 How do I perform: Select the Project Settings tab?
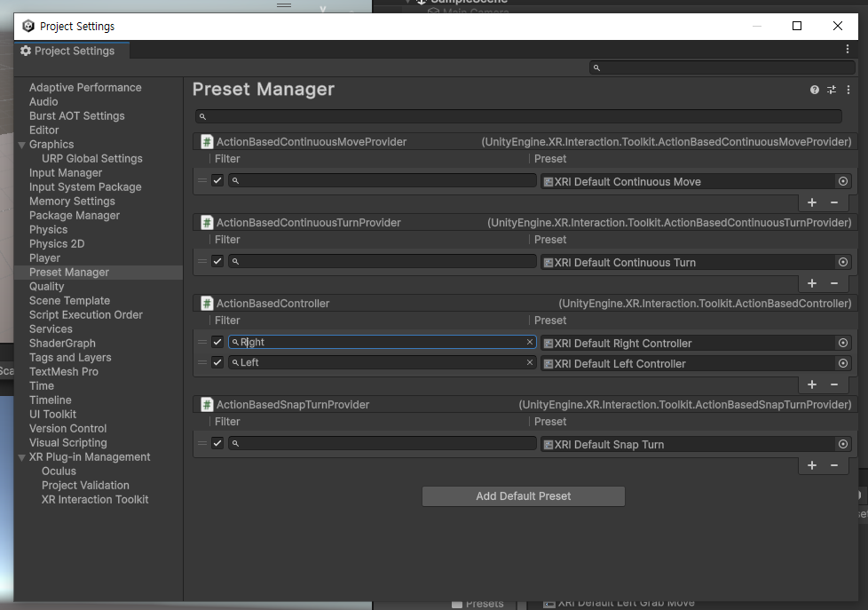[x=71, y=51]
